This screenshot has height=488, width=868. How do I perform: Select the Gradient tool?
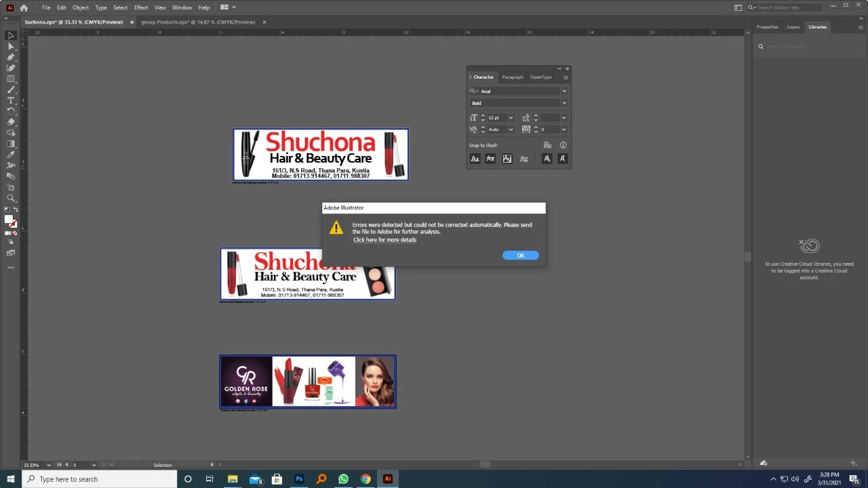11,144
